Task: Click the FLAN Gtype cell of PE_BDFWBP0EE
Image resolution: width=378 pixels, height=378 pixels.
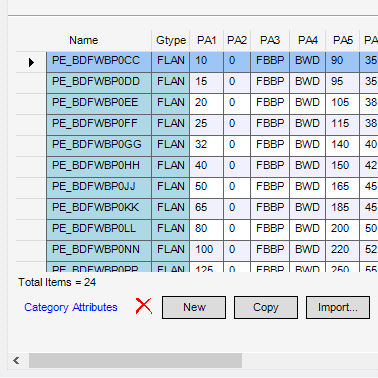Action: (171, 104)
